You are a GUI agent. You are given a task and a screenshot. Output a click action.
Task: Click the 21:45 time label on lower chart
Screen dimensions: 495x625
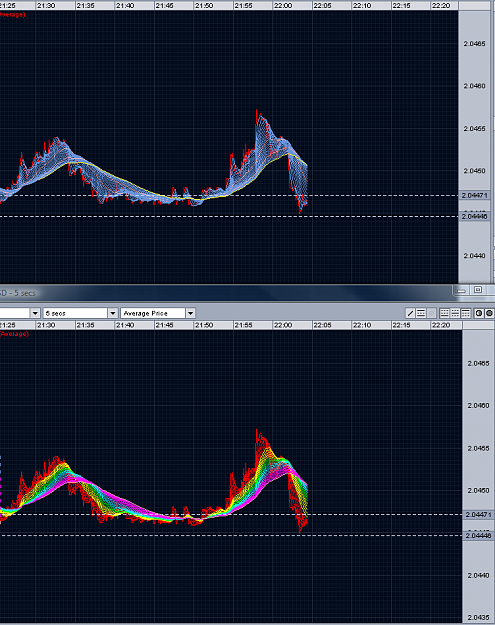(x=164, y=325)
